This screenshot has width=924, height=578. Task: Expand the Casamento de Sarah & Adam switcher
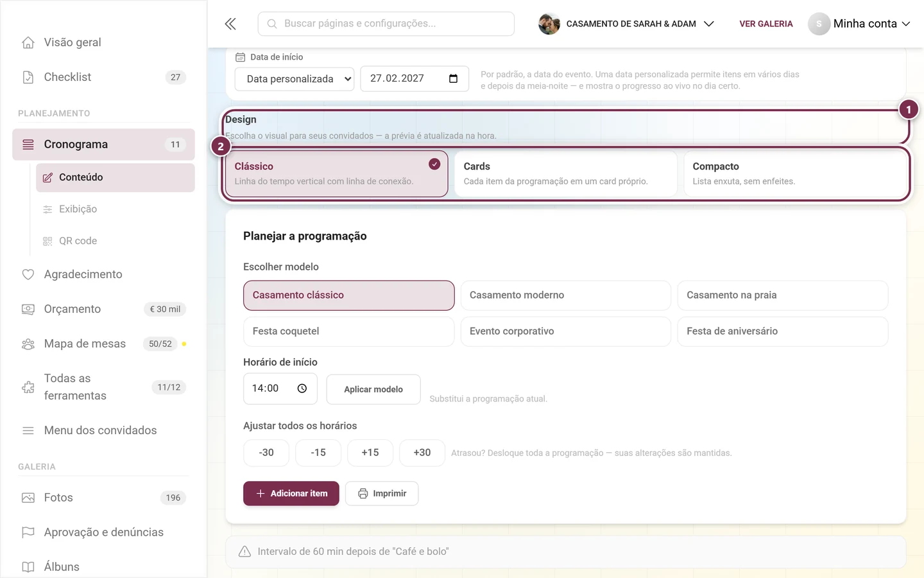click(626, 24)
